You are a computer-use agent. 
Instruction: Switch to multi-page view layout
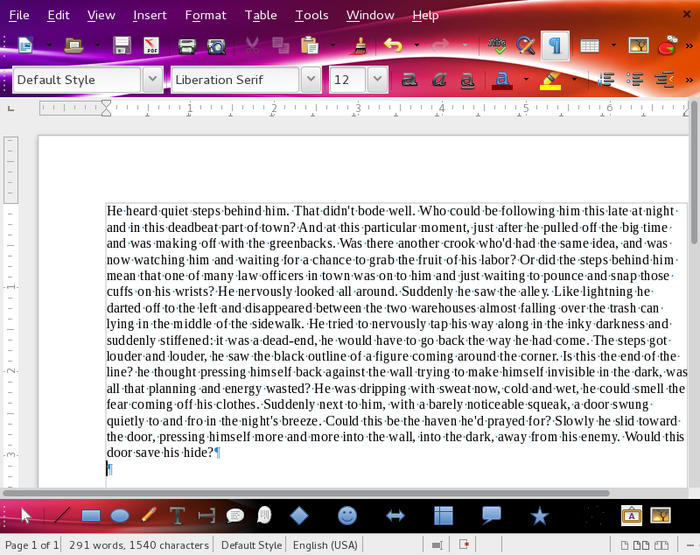[x=642, y=545]
